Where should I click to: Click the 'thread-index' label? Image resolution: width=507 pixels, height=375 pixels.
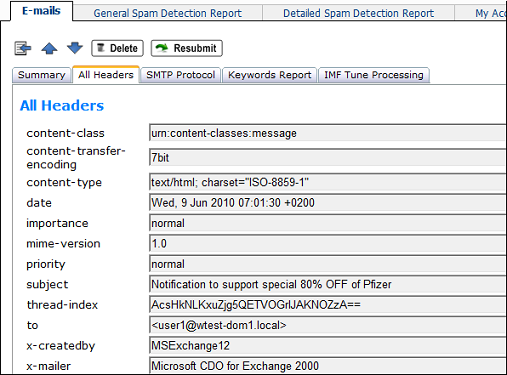pos(62,305)
